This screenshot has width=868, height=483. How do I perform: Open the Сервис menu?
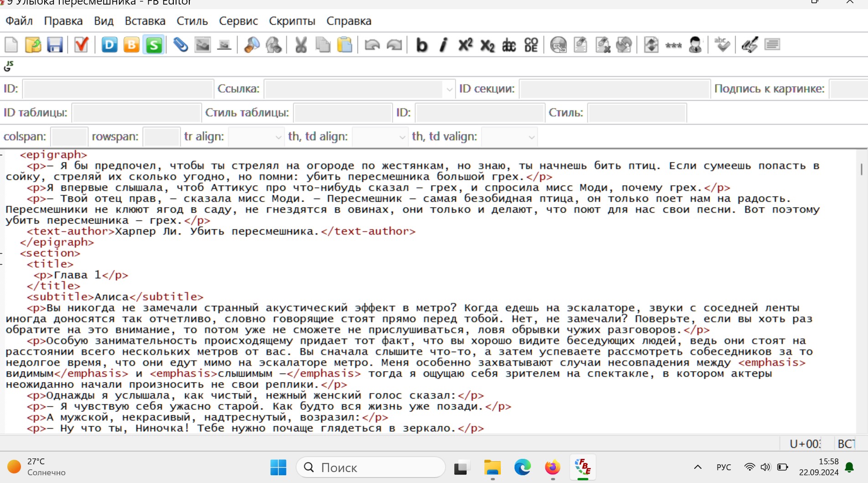238,21
